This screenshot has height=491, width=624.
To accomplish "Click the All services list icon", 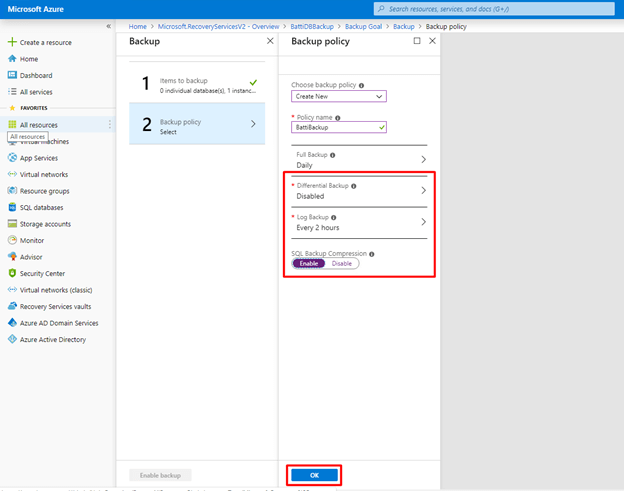I will (12, 92).
